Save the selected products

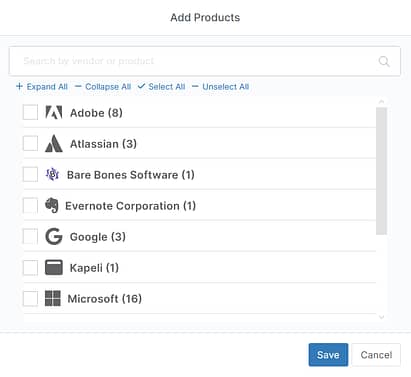pos(328,355)
